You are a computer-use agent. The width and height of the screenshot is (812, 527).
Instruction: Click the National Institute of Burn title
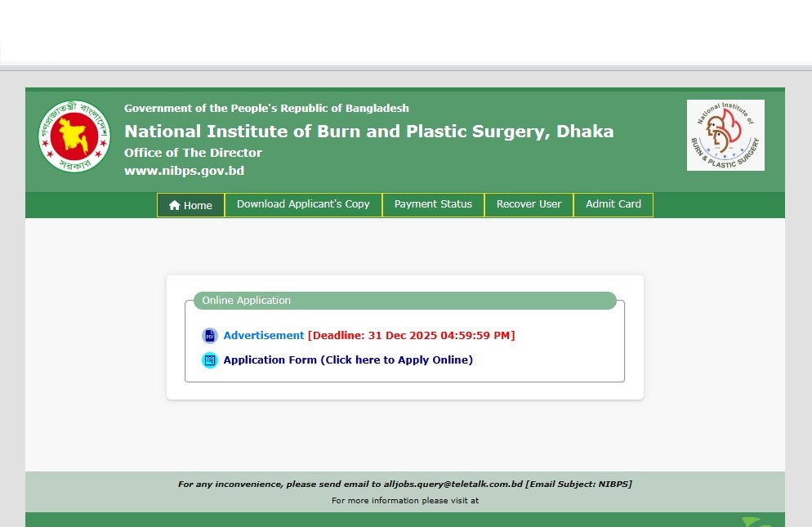[x=368, y=132]
